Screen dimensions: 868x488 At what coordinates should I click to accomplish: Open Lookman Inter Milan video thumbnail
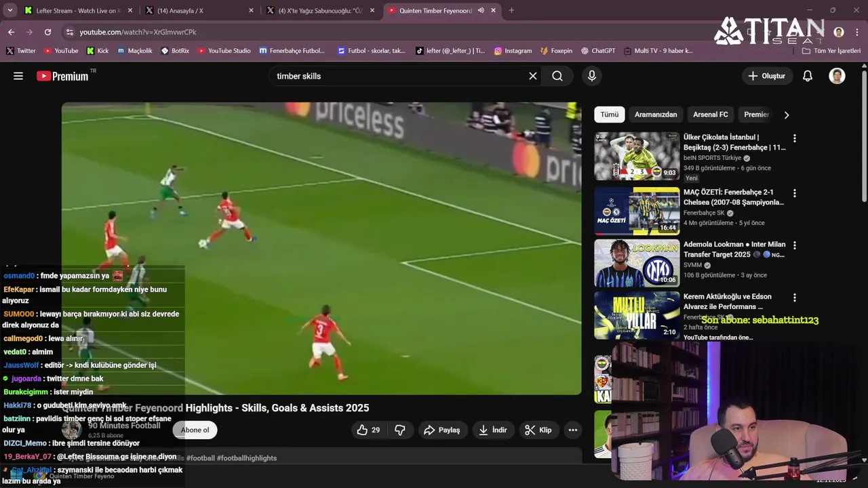click(x=637, y=263)
